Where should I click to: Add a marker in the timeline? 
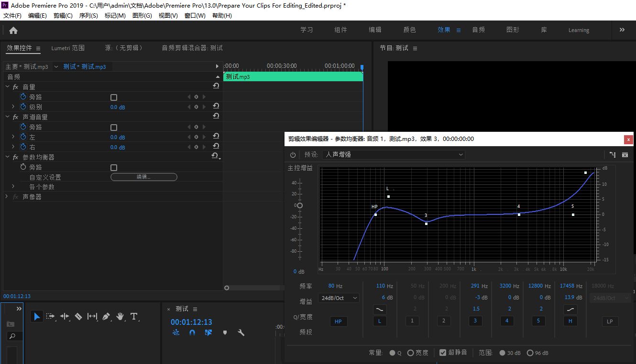click(225, 333)
